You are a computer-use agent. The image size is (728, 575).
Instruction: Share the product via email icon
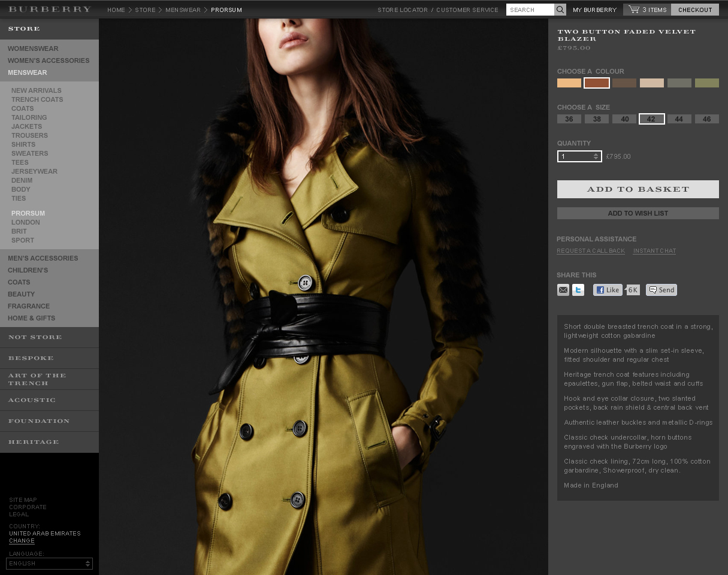(x=563, y=290)
